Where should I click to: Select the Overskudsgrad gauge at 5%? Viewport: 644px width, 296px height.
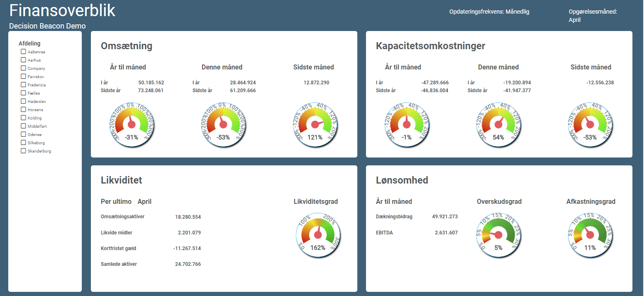[x=499, y=235]
